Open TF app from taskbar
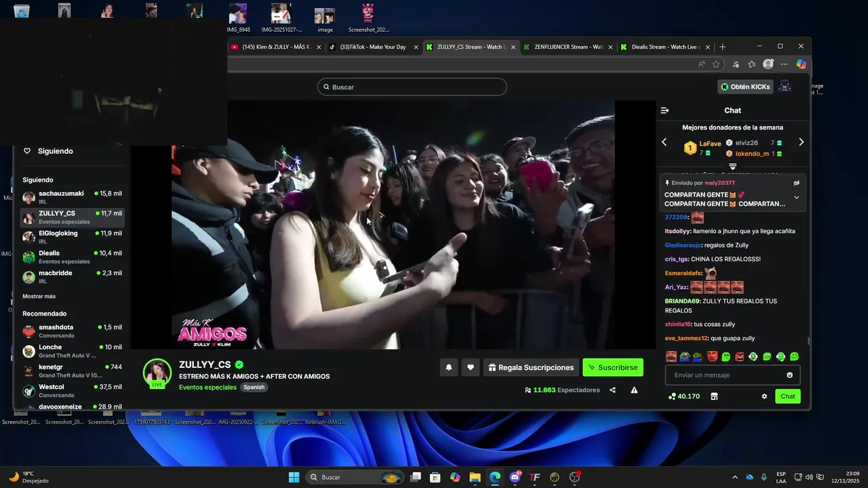The image size is (868, 488). [x=534, y=477]
